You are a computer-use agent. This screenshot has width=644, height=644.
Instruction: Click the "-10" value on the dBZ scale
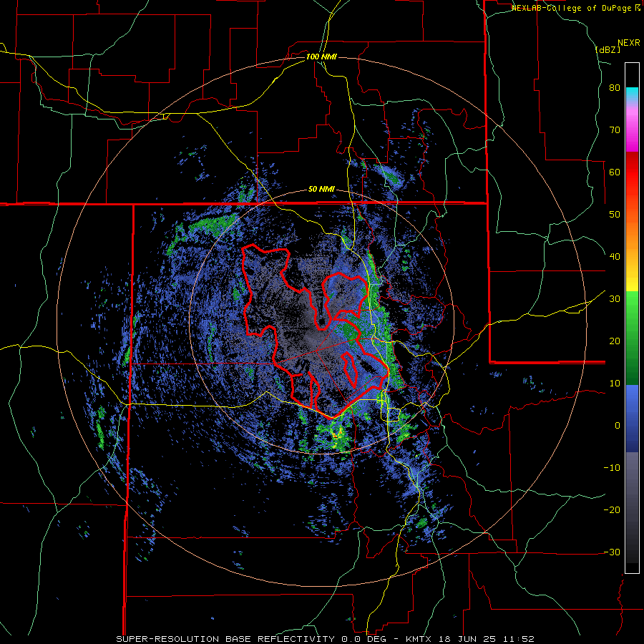tap(612, 468)
